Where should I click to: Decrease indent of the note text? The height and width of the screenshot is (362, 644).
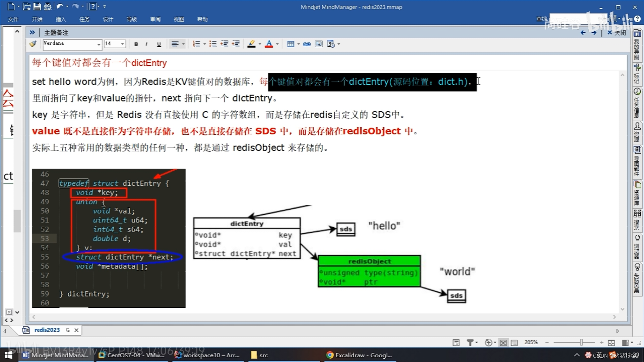(224, 44)
